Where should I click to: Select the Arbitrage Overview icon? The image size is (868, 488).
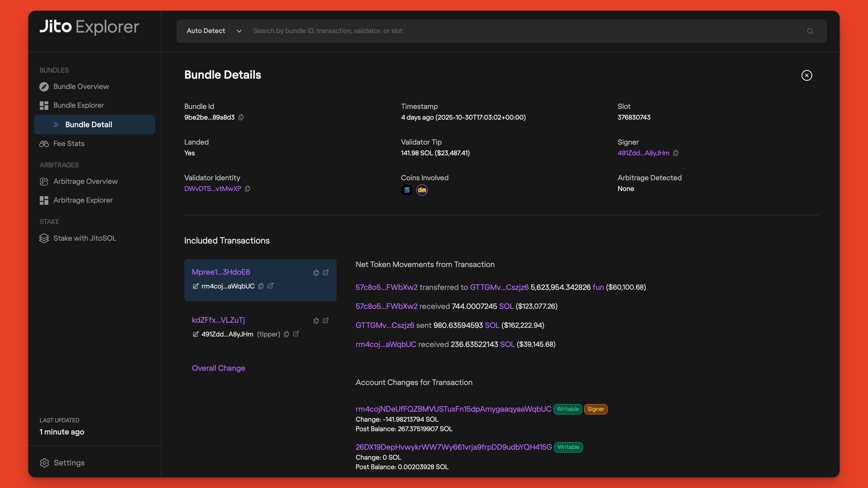point(44,181)
